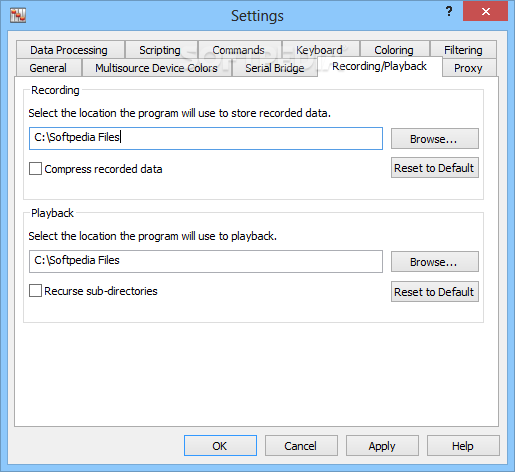Click 'Select the location the program will use to playback.' text
Viewport: 515px width, 472px height.
pos(152,236)
